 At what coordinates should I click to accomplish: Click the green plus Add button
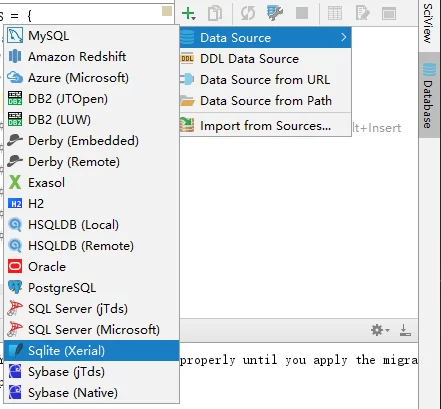[x=189, y=13]
